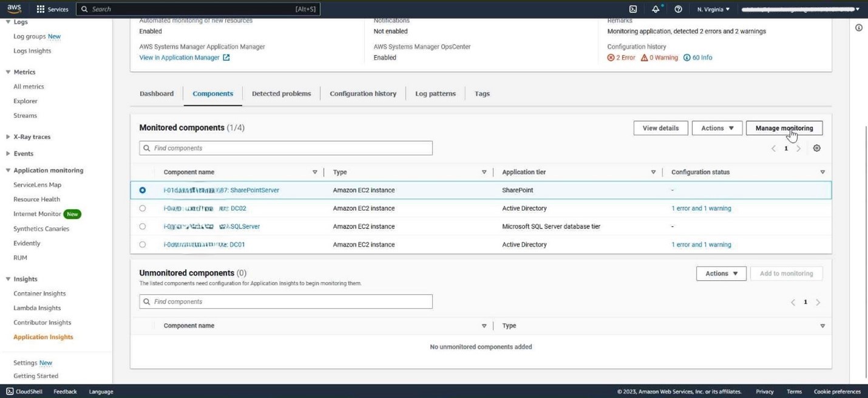Open table preferences gear icon

[x=817, y=148]
